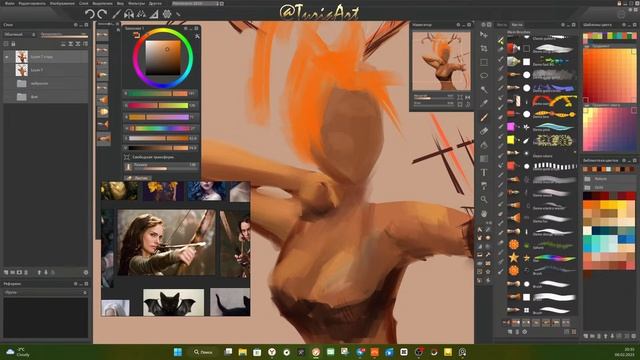640x360 pixels.
Task: Click the bat-winged cat reference image
Action: tap(173, 302)
